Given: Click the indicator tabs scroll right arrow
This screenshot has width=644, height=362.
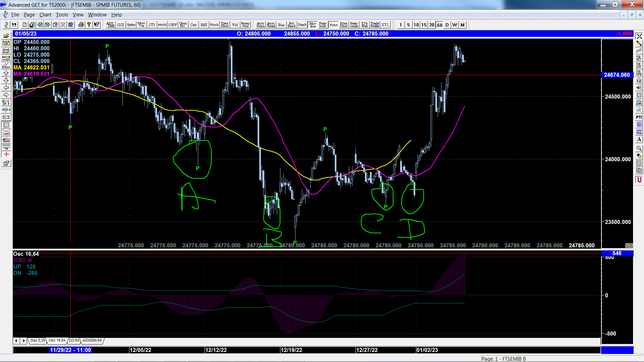Looking at the screenshot, I should point(23,341).
